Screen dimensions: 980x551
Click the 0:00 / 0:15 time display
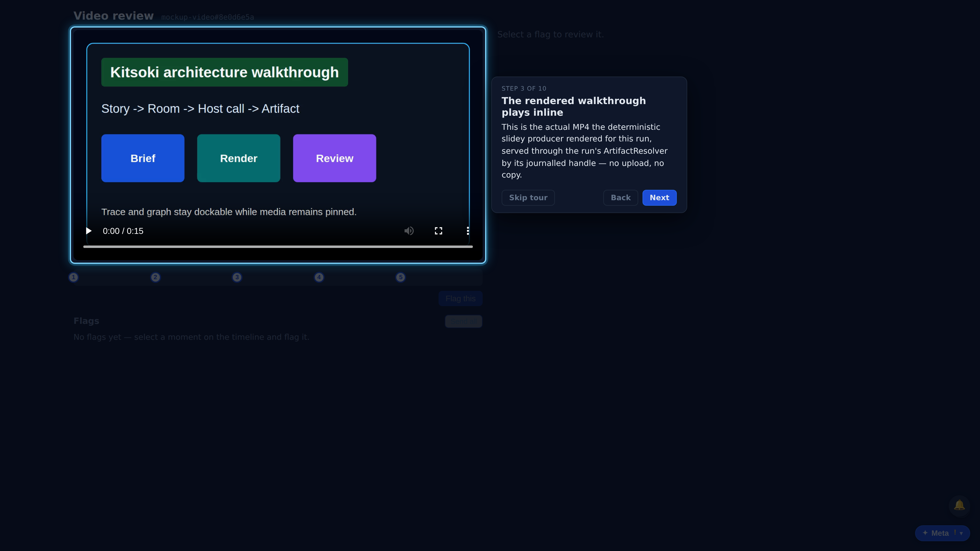tap(123, 231)
